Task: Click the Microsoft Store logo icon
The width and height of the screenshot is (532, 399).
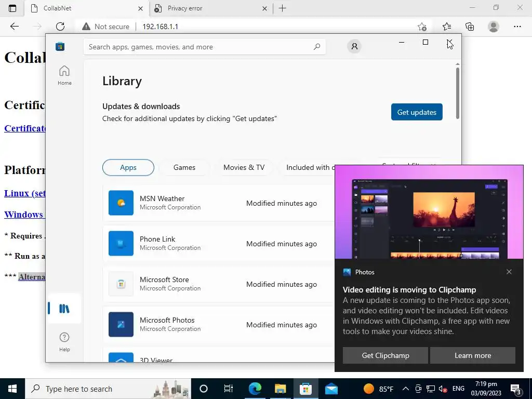Action: click(60, 46)
